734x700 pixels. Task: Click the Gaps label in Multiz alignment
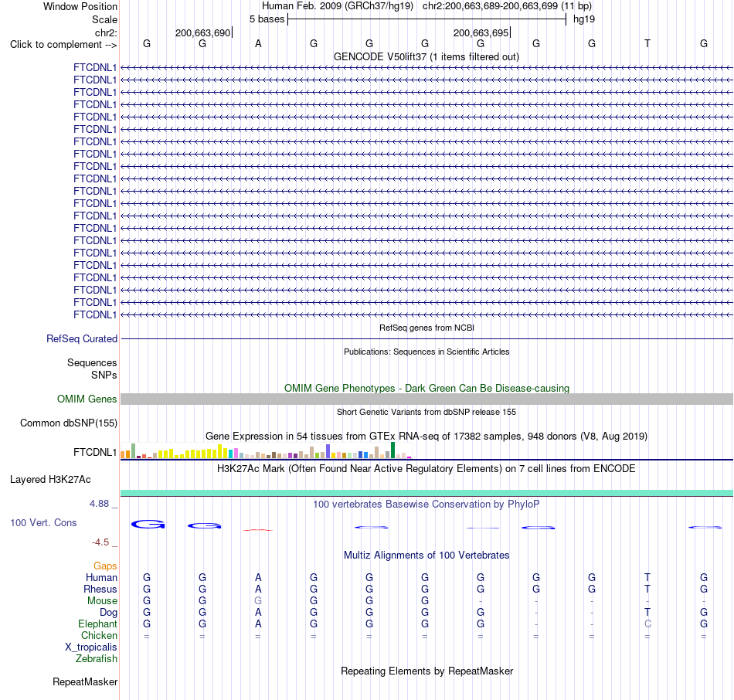[105, 566]
